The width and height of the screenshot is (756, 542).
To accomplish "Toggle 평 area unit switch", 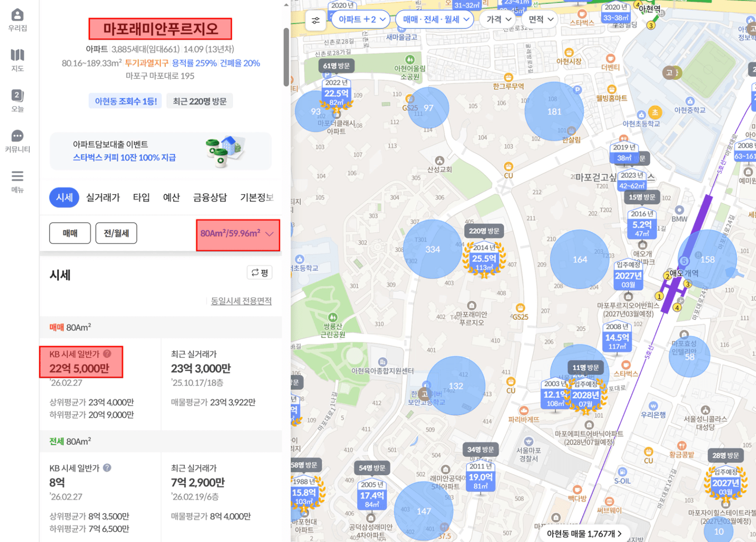I will point(259,273).
